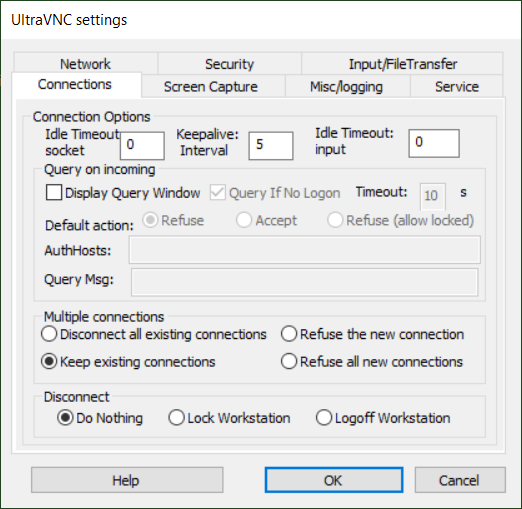Open the Security tab

coord(229,64)
